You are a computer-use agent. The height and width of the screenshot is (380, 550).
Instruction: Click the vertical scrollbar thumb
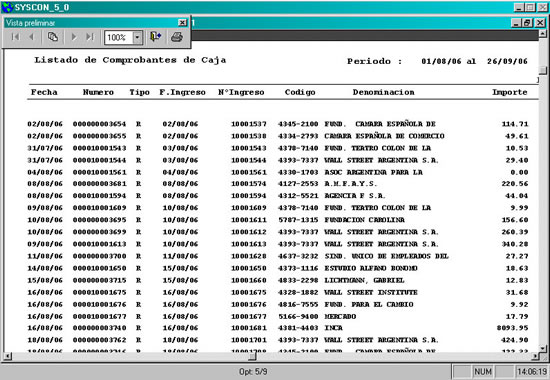click(543, 70)
